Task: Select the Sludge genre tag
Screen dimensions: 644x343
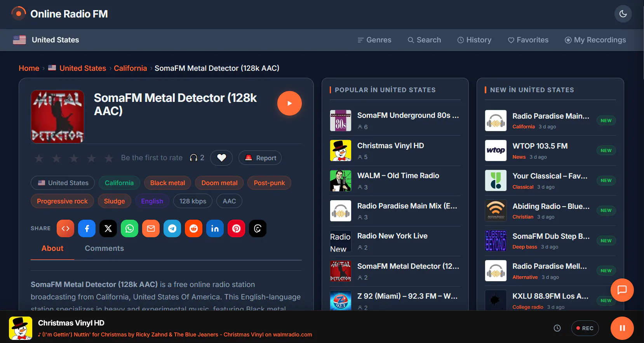Action: (x=115, y=201)
